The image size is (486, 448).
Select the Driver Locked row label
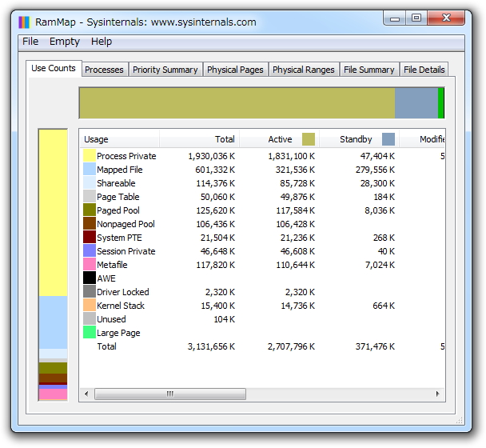(x=123, y=292)
